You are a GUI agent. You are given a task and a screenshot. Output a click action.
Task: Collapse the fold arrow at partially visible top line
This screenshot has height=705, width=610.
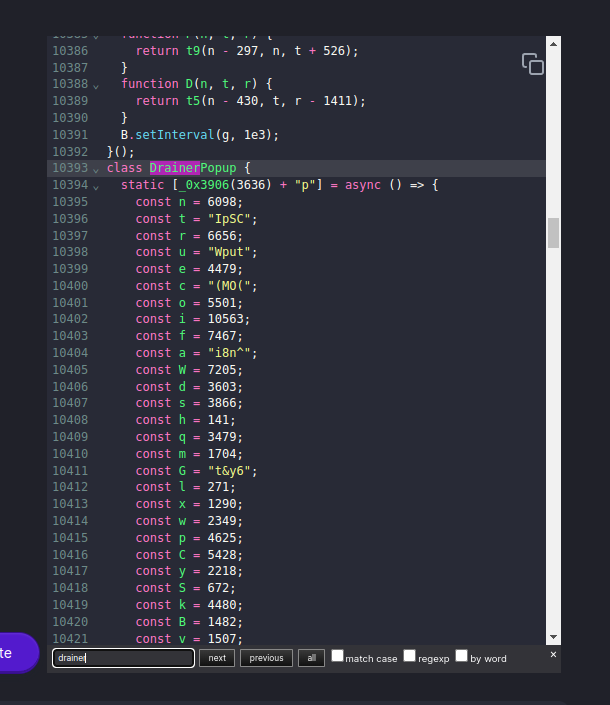click(96, 37)
